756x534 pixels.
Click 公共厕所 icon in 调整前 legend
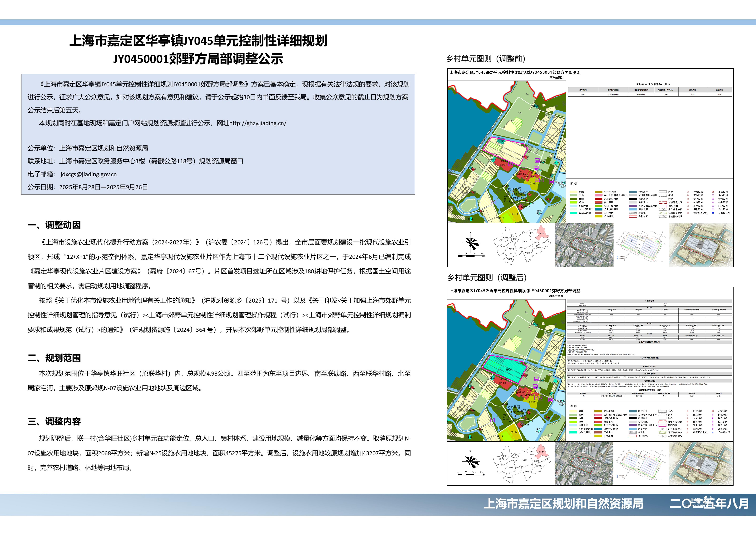click(713, 202)
